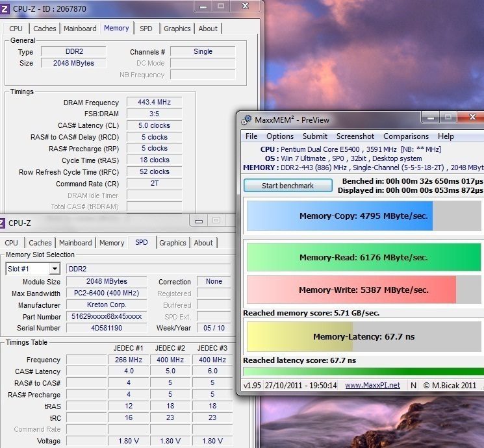484x448 pixels.
Task: Click the MaxxMEM gear icon in title bar
Action: coord(246,120)
